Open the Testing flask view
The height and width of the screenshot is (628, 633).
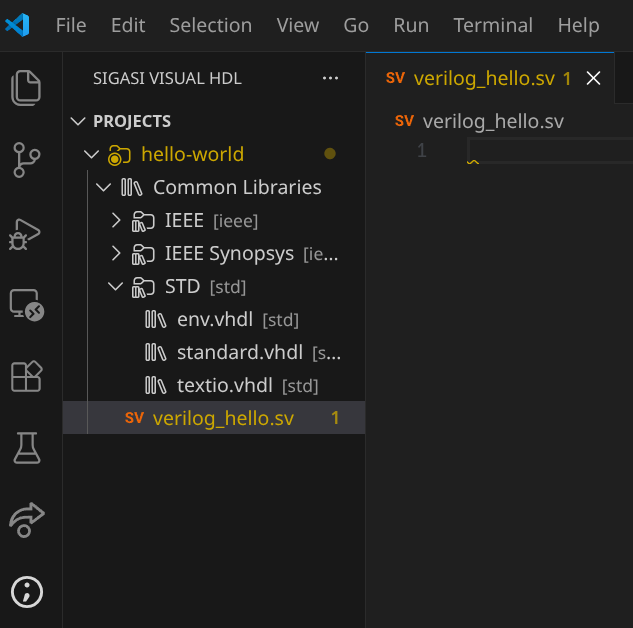coord(27,448)
